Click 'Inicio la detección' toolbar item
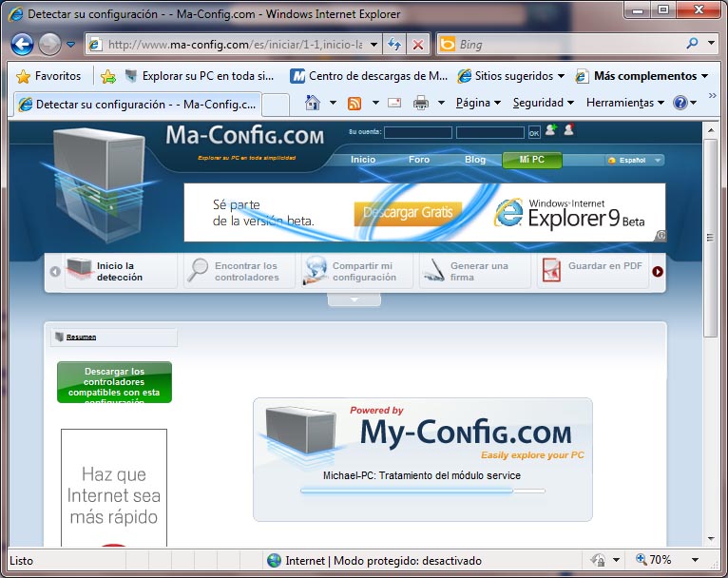This screenshot has width=728, height=578. click(120, 271)
